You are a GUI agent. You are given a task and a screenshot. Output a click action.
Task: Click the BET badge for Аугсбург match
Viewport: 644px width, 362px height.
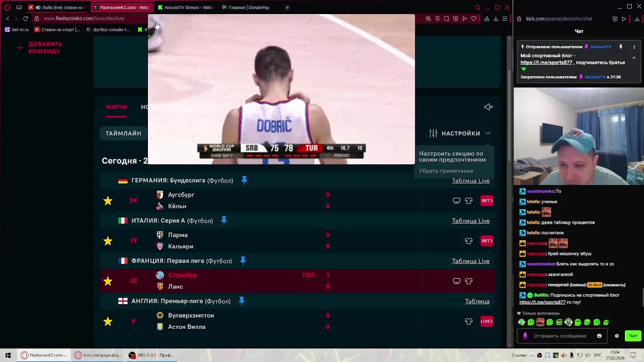[x=487, y=201]
